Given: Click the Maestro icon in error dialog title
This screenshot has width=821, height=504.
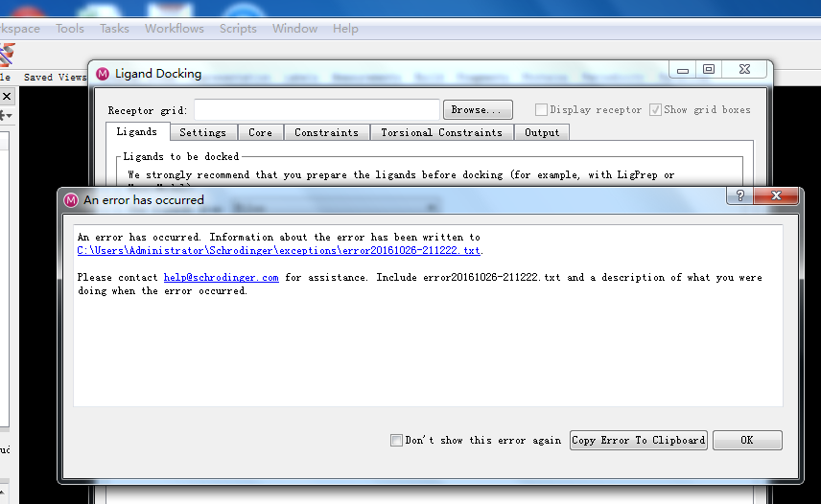Looking at the screenshot, I should point(71,200).
